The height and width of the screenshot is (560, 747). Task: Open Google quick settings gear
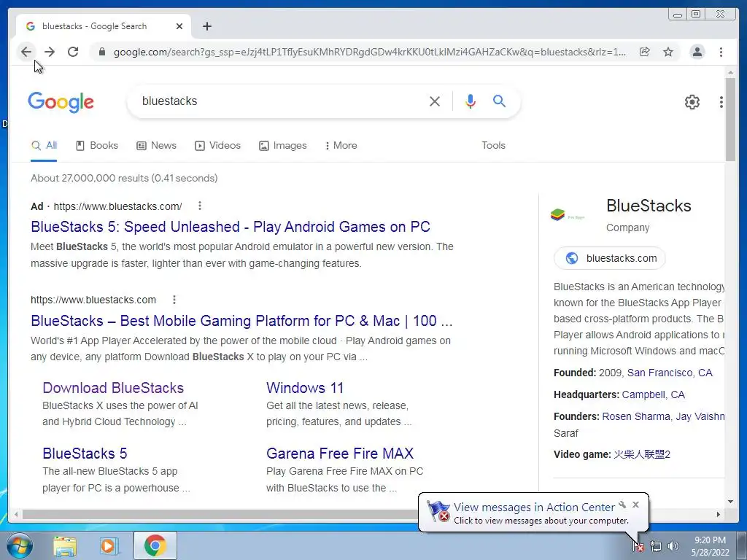pyautogui.click(x=692, y=102)
